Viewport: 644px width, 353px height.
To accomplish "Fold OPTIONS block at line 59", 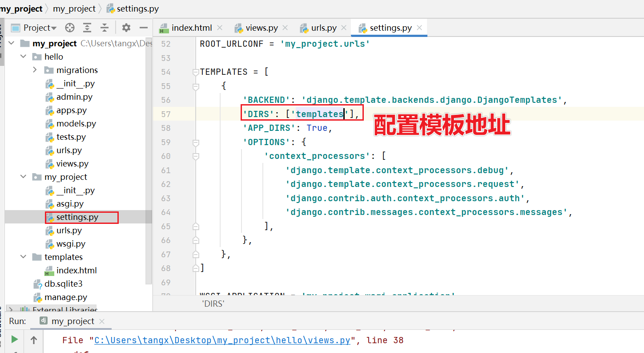I will click(195, 142).
